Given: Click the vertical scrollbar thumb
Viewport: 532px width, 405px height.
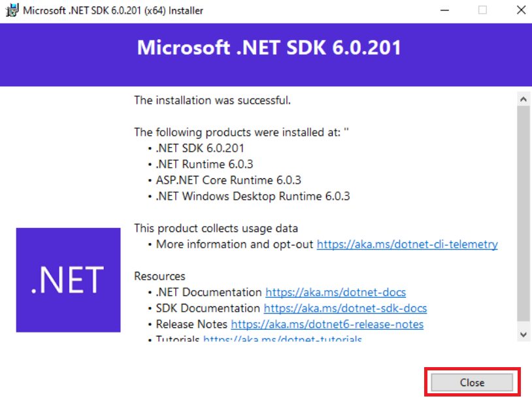Looking at the screenshot, I should click(x=523, y=212).
